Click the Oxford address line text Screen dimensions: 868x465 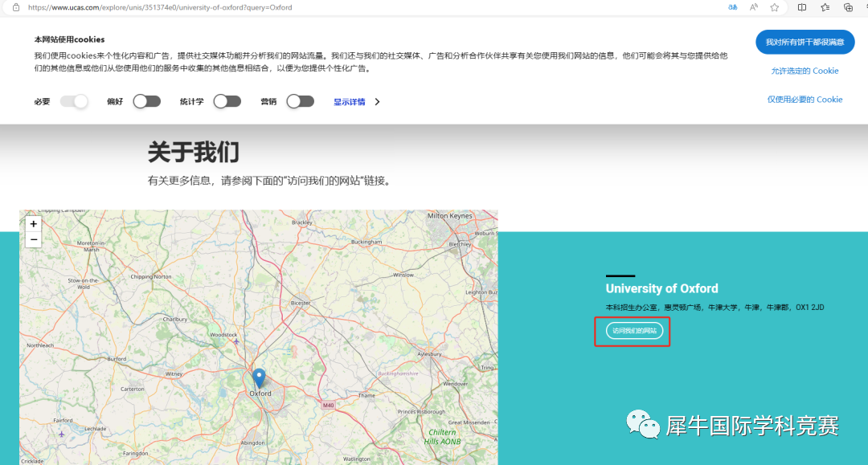(x=714, y=308)
